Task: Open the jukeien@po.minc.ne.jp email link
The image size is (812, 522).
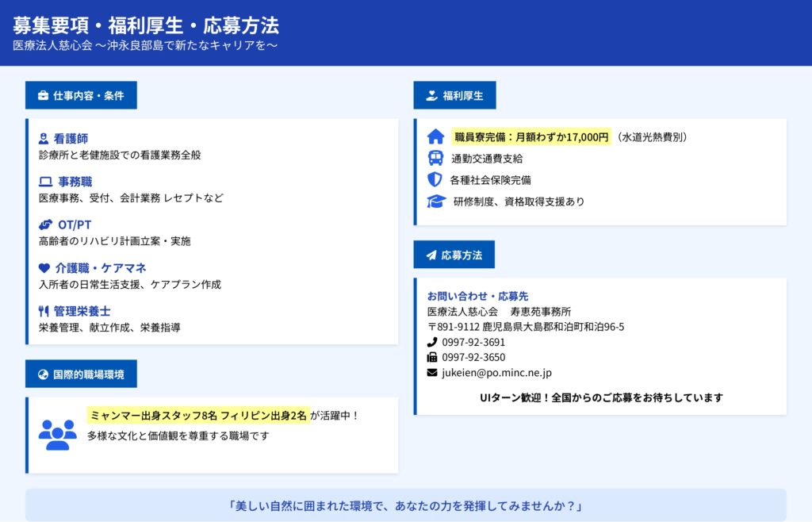Action: pos(496,372)
